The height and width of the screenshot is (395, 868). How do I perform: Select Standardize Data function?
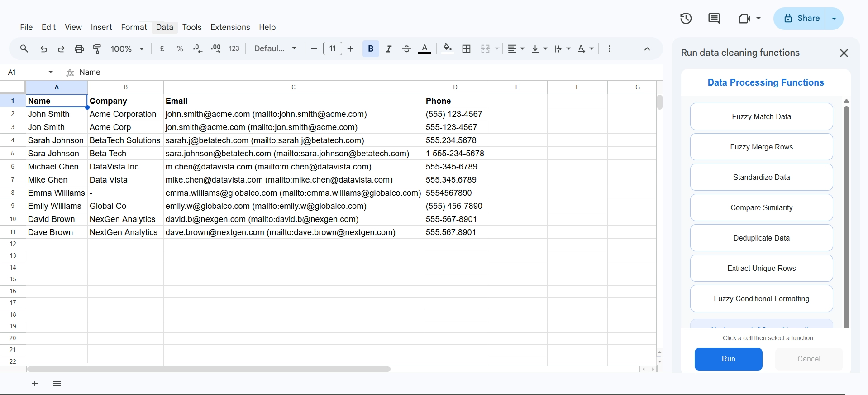[x=761, y=177]
